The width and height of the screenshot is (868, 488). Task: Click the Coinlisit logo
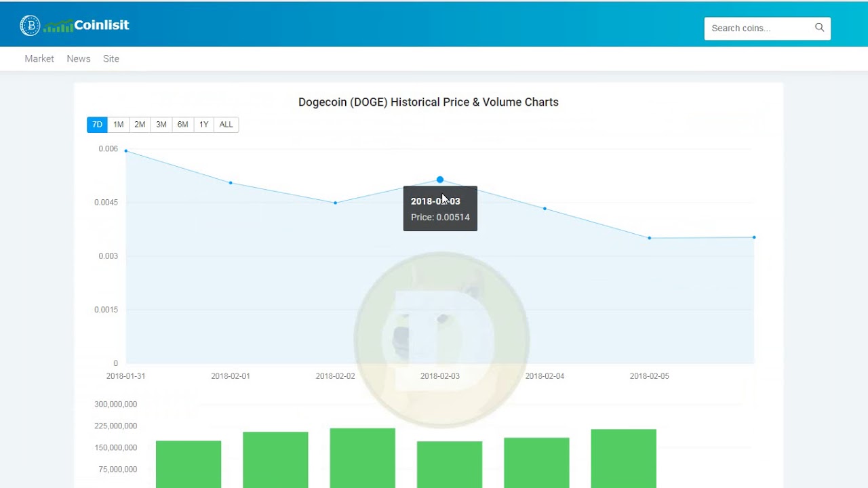75,26
